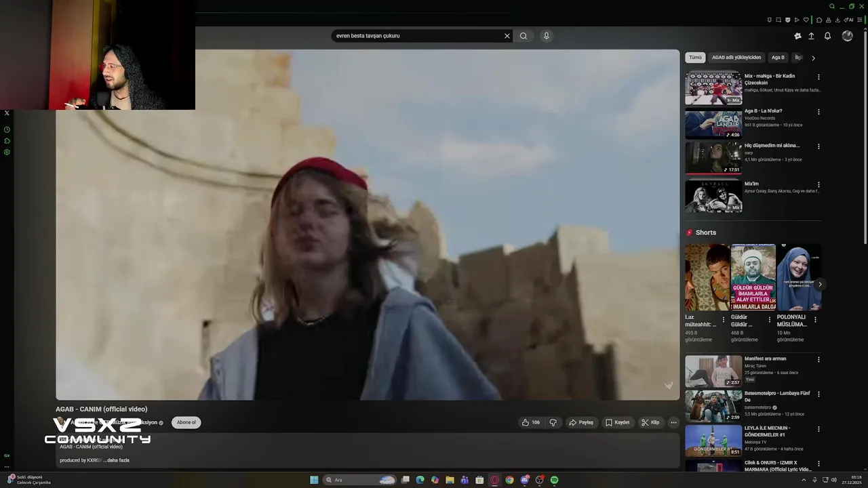The height and width of the screenshot is (488, 868).
Task: Show more filter chips with right arrow
Action: pyautogui.click(x=813, y=58)
